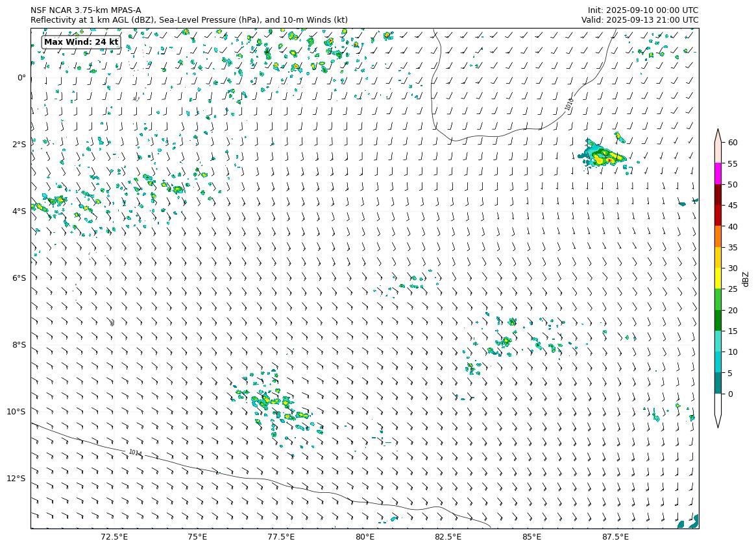Click the dBZ colorbar axis label
Viewport: 756px width, 548px height.
tap(746, 279)
